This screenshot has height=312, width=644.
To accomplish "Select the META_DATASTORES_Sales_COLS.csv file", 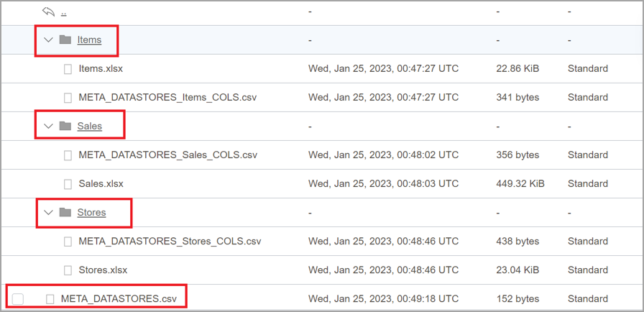I will pyautogui.click(x=167, y=155).
